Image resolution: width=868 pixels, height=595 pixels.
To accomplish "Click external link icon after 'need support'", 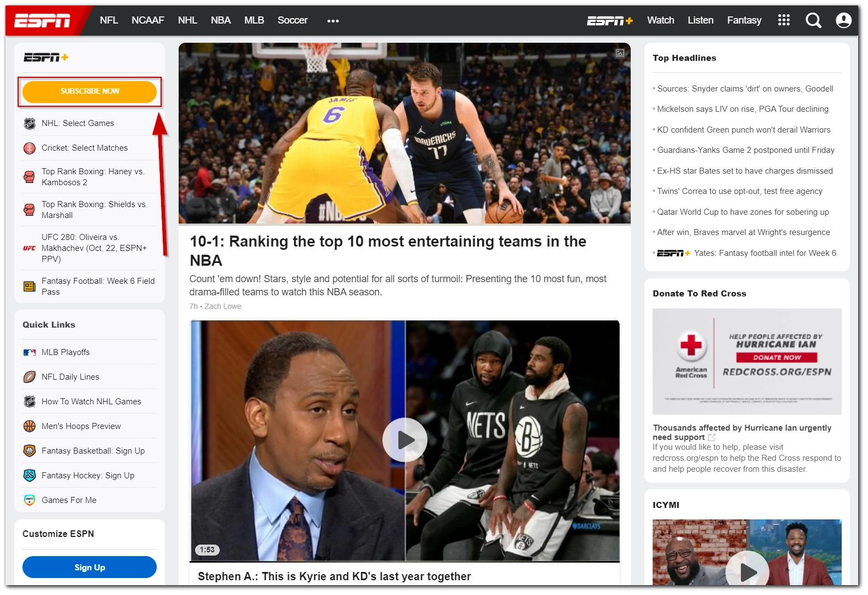I will (712, 437).
